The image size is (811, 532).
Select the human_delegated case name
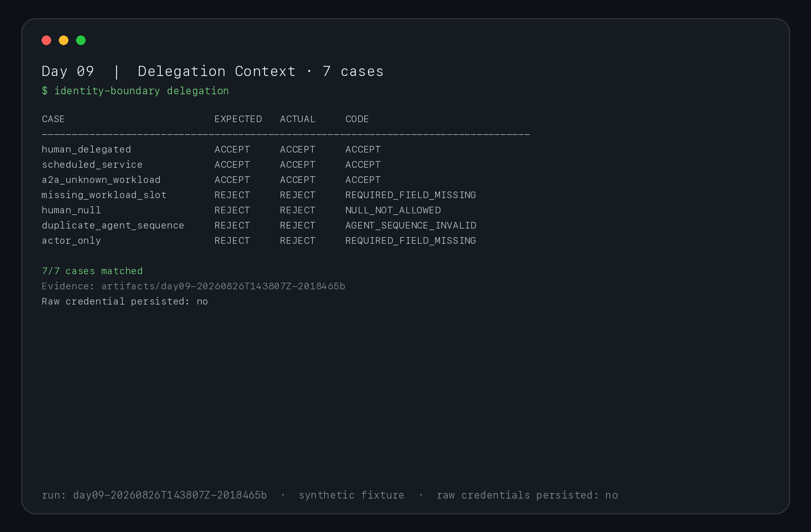point(86,149)
